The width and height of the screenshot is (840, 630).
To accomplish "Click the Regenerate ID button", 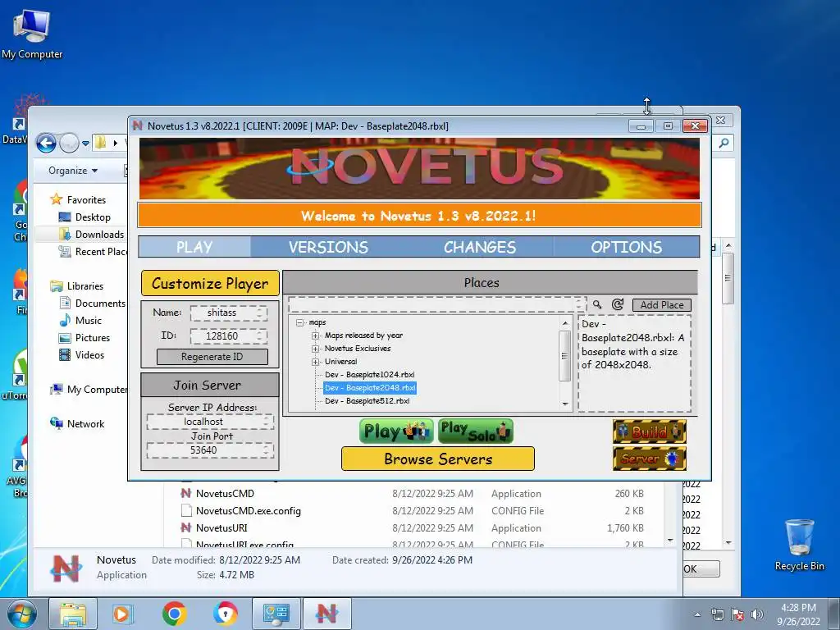I will click(x=212, y=357).
